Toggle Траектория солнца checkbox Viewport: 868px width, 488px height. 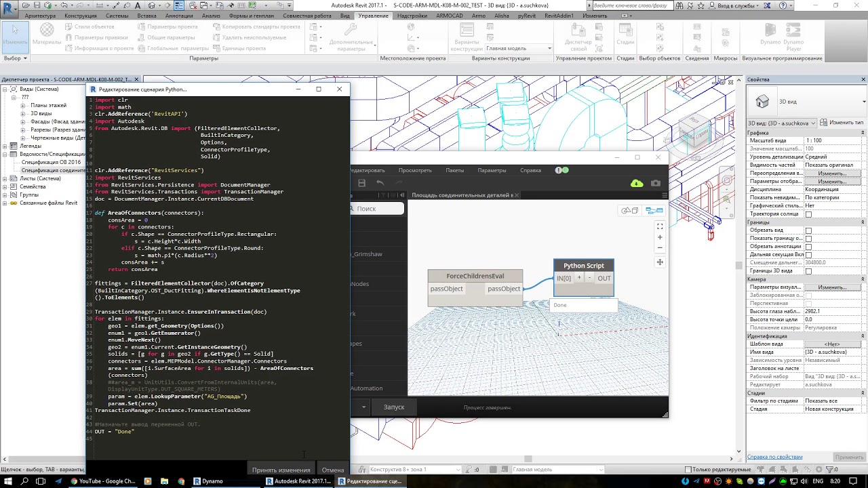[x=808, y=214]
